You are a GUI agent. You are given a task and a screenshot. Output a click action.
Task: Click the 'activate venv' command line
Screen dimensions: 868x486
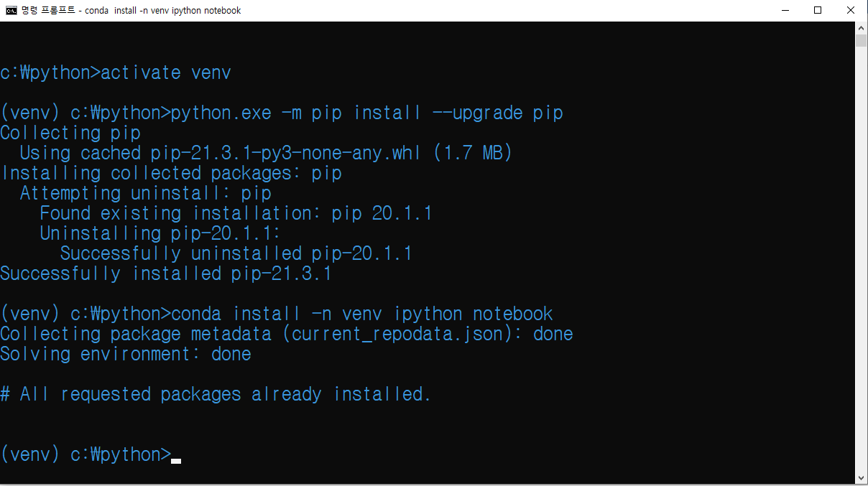click(116, 73)
